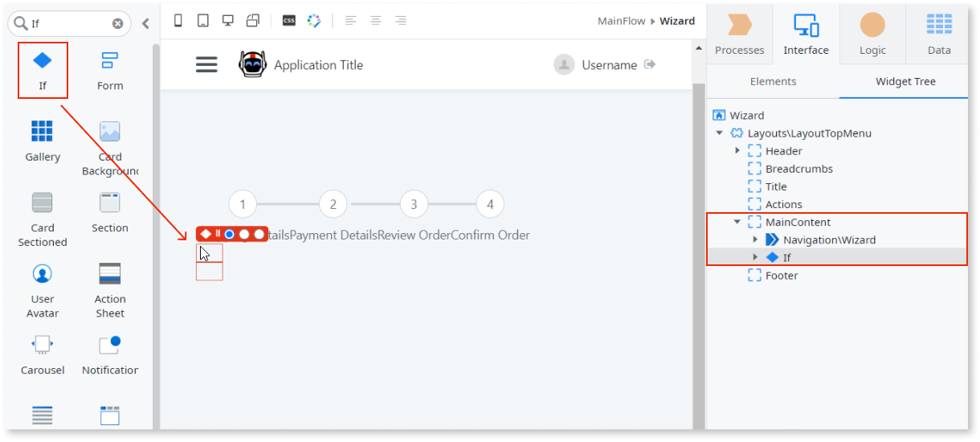980x442 pixels.
Task: Select the If widget in toolbox
Action: pos(43,69)
